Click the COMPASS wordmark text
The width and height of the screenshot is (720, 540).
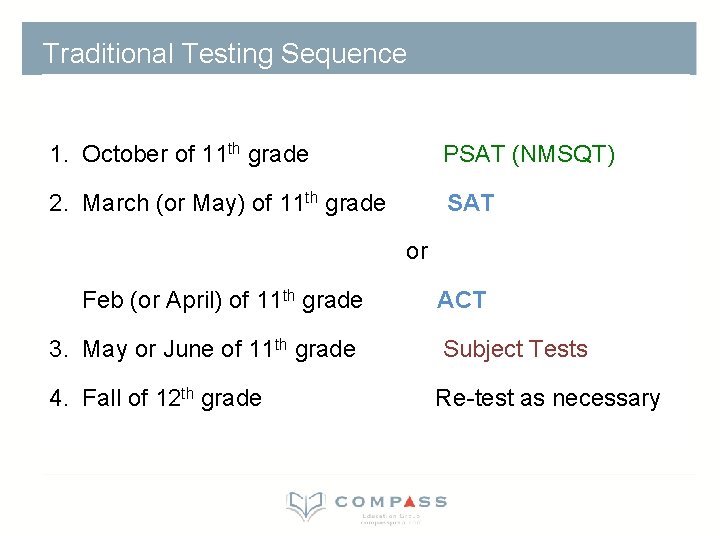390,501
